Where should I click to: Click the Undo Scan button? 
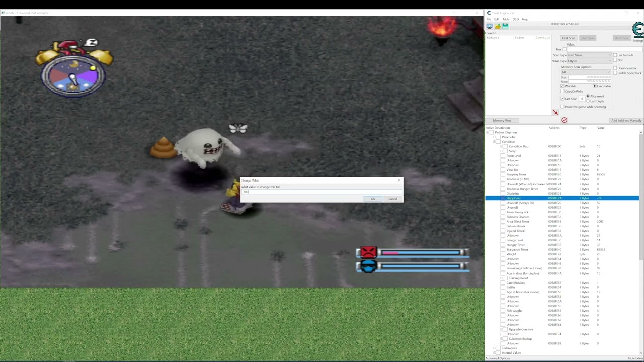622,38
